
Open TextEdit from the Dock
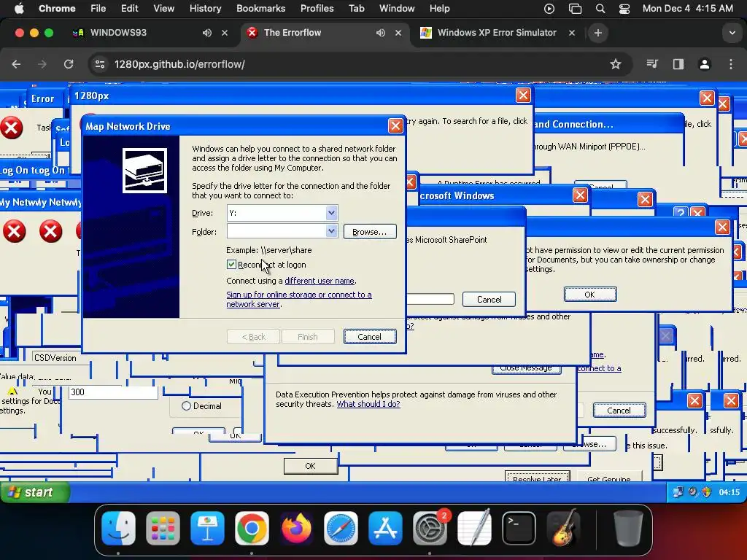[x=474, y=528]
